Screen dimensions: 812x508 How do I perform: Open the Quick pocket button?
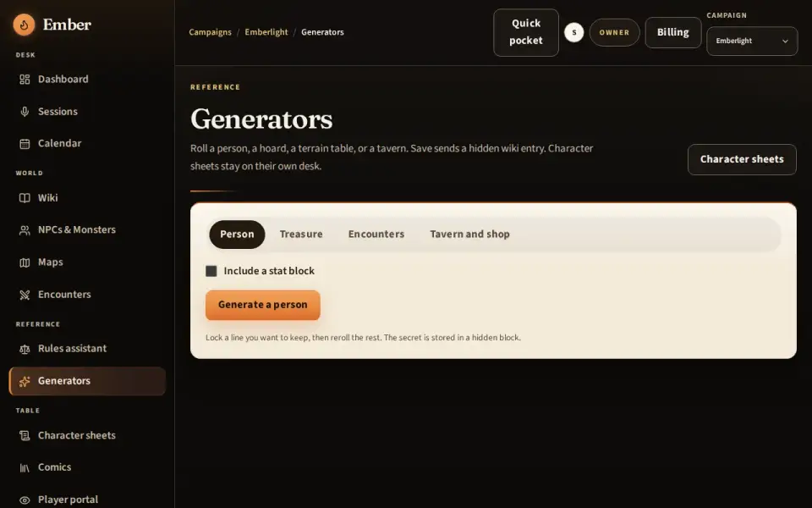(525, 32)
